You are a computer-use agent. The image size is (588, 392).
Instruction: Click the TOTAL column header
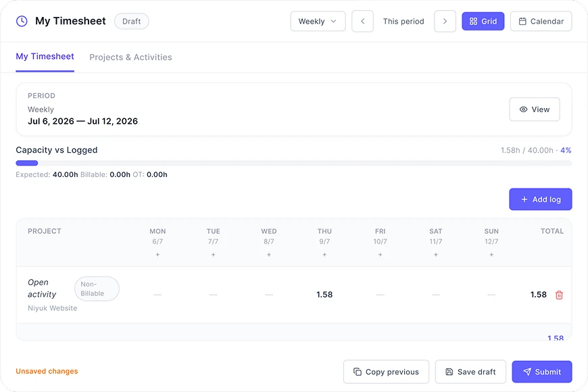click(552, 231)
